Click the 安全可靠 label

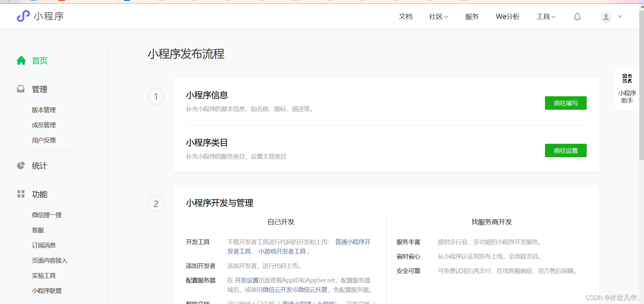pos(408,271)
